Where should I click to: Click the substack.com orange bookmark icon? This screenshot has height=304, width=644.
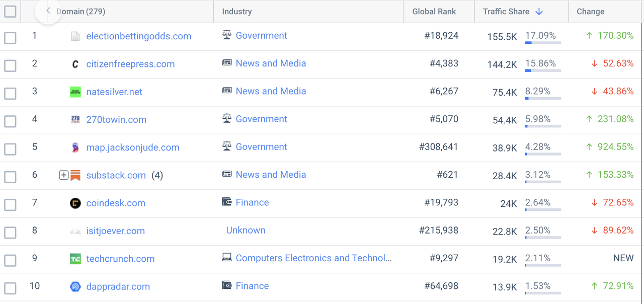[75, 175]
